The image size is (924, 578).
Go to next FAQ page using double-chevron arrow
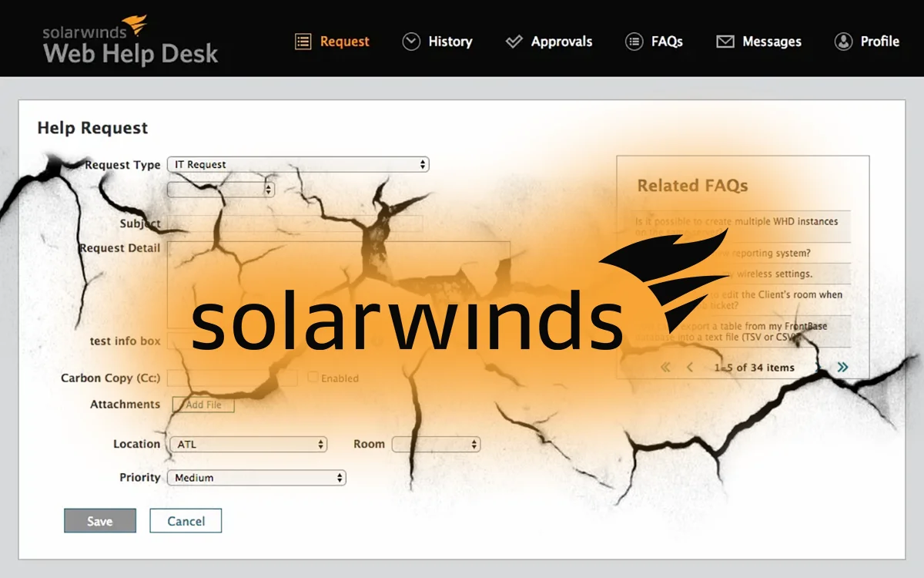pos(842,368)
